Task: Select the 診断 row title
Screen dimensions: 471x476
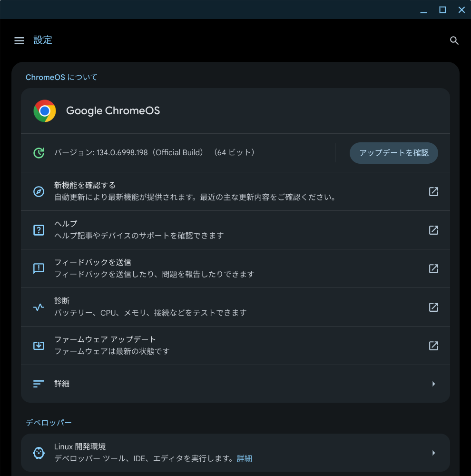Action: tap(62, 301)
